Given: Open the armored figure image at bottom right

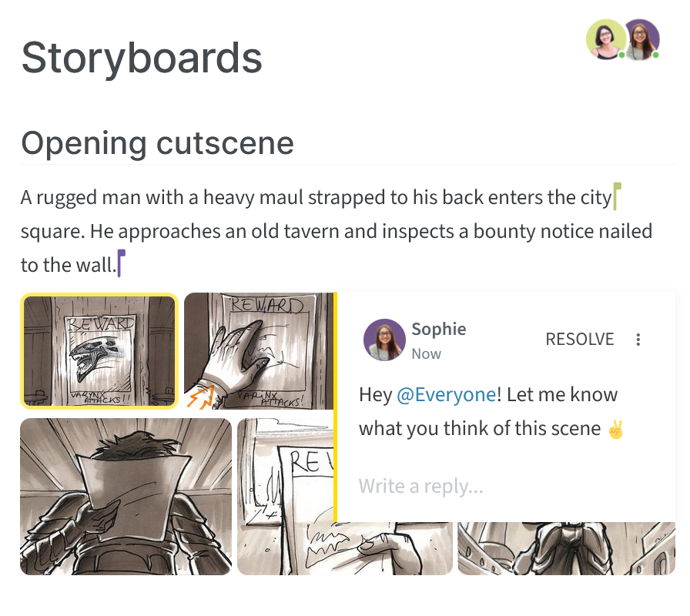Looking at the screenshot, I should click(566, 548).
